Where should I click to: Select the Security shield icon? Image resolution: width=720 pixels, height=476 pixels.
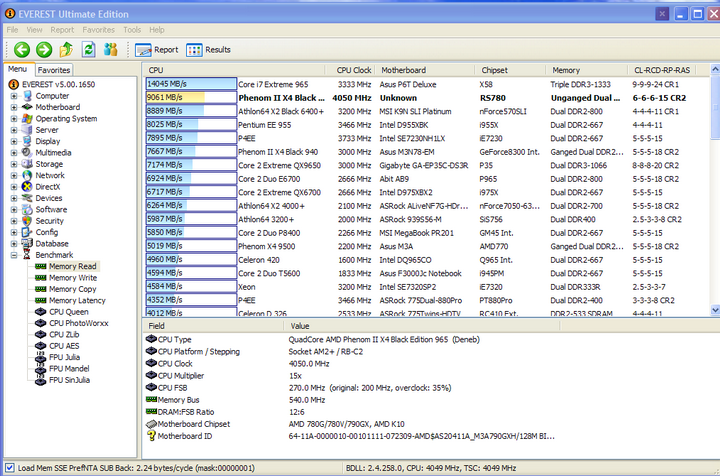point(28,221)
